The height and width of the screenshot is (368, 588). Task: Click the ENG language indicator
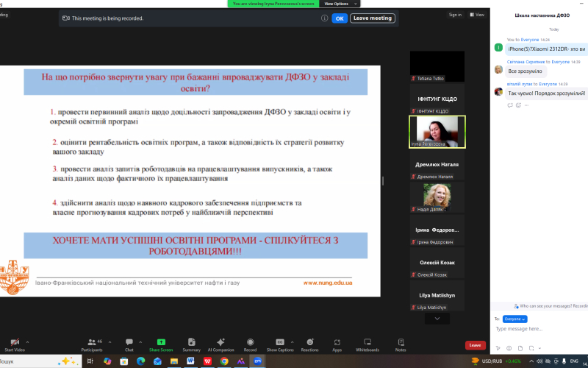(x=574, y=361)
